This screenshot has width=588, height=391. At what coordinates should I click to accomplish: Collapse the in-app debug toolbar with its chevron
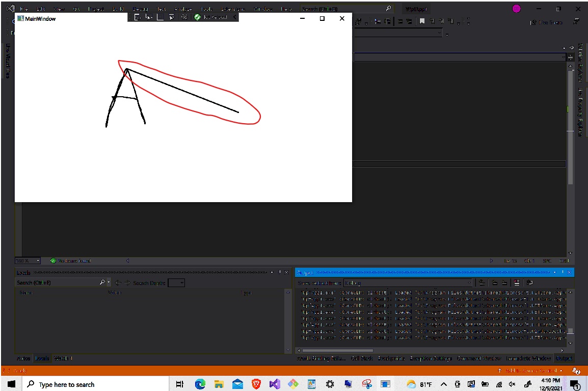tap(234, 17)
